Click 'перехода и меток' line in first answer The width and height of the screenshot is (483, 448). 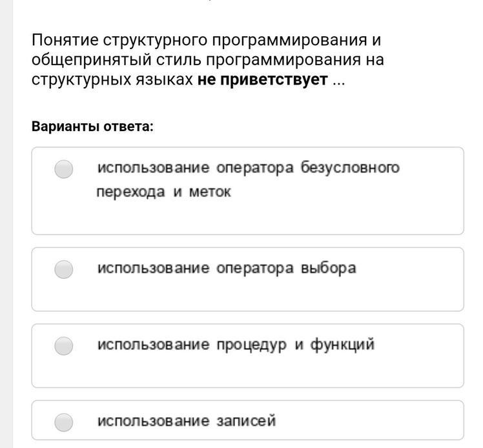(x=163, y=192)
